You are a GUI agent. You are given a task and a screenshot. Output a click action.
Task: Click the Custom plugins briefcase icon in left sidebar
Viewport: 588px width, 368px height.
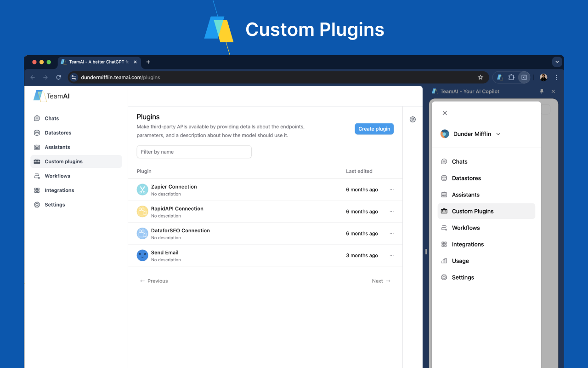pyautogui.click(x=37, y=161)
